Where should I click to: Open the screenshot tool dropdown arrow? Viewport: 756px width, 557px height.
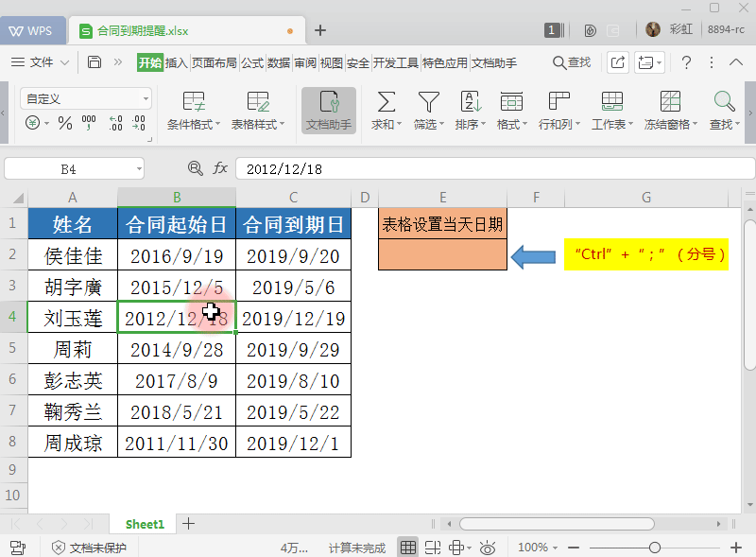(x=659, y=62)
